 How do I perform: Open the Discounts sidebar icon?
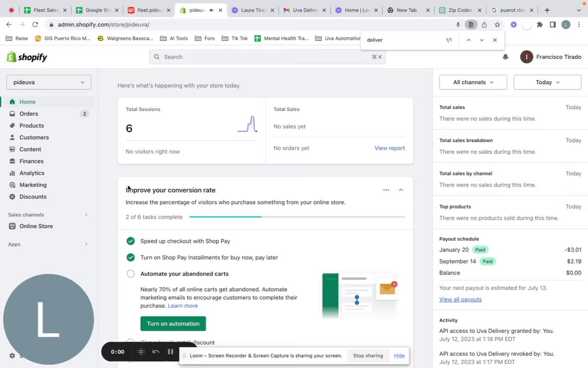[12, 197]
